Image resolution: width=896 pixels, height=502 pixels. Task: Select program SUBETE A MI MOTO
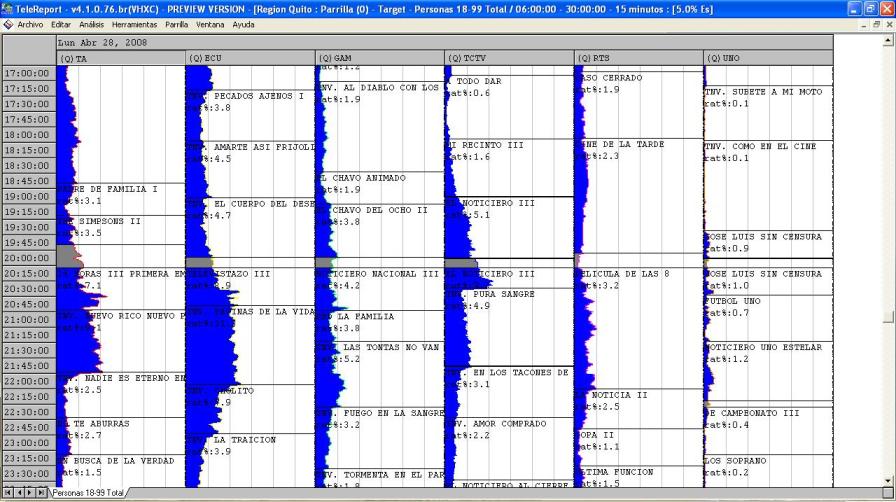[777, 91]
